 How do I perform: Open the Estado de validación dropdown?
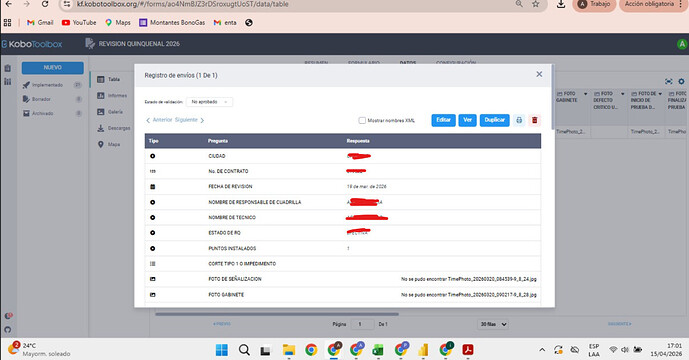click(210, 102)
